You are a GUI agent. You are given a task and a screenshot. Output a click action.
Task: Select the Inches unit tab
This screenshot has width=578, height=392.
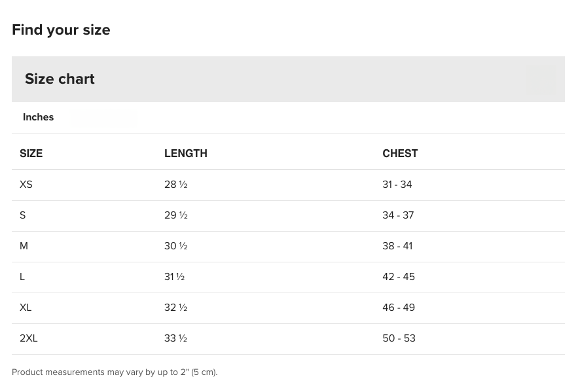coord(39,117)
